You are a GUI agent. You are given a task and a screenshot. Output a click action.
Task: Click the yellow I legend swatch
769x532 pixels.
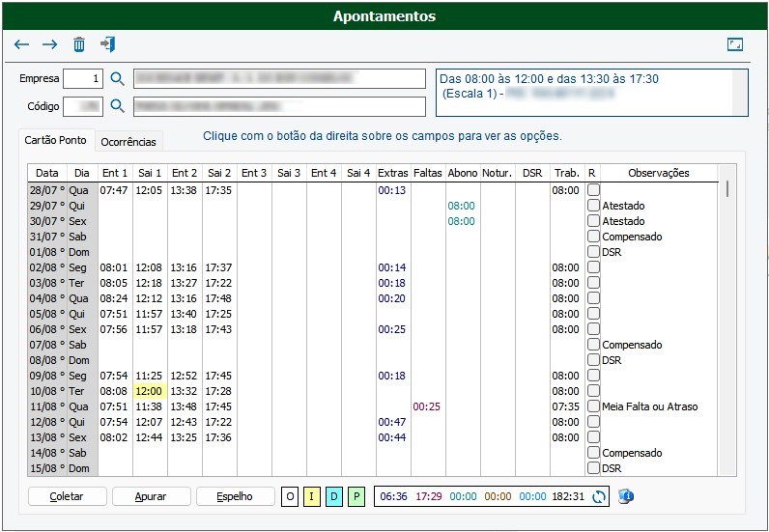pos(312,496)
